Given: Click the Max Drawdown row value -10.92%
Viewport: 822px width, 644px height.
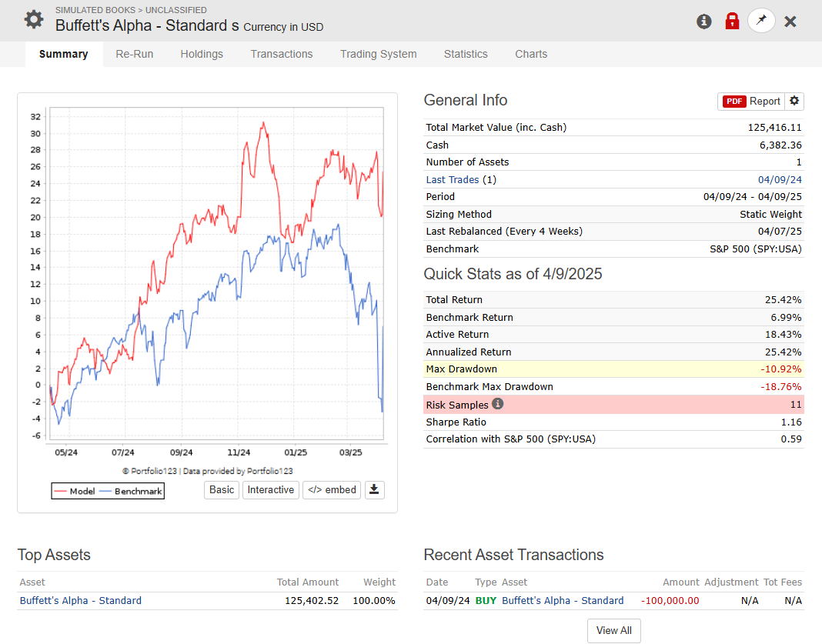Looking at the screenshot, I should click(780, 369).
